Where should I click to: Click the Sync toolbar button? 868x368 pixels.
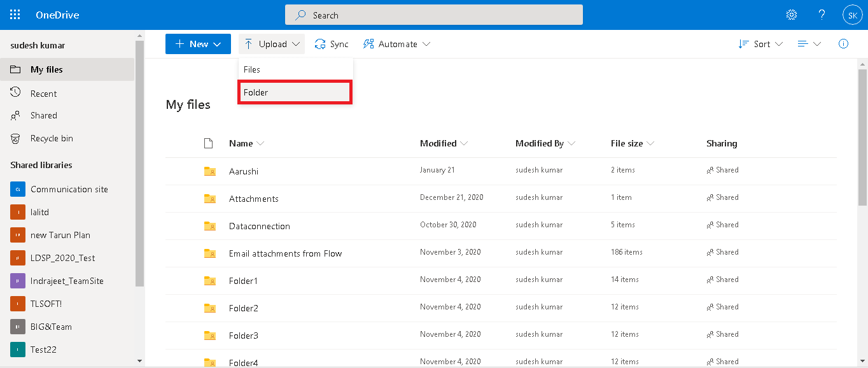(332, 44)
